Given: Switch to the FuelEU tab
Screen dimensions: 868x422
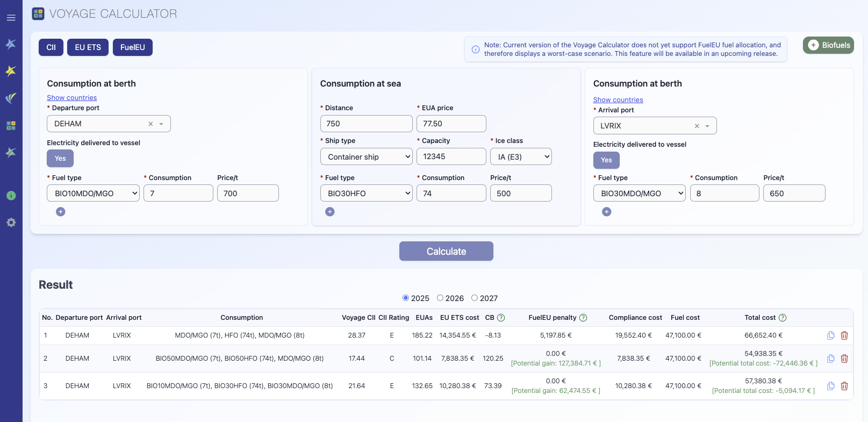Looking at the screenshot, I should [132, 47].
